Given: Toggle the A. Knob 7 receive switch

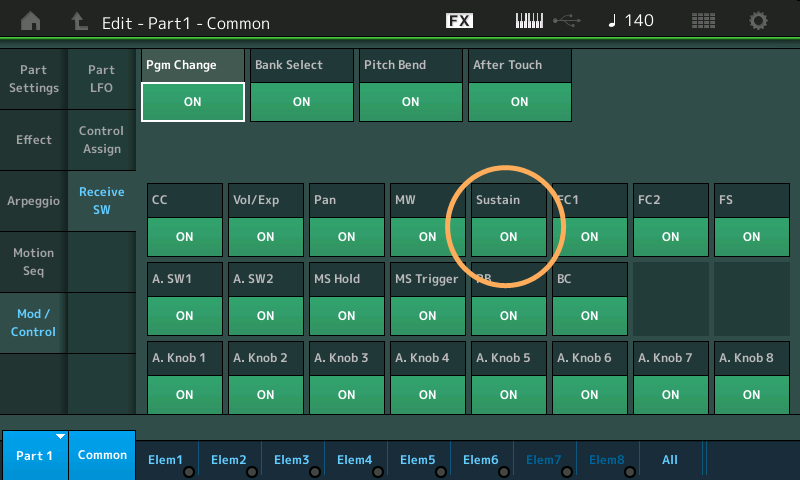Looking at the screenshot, I should (670, 395).
